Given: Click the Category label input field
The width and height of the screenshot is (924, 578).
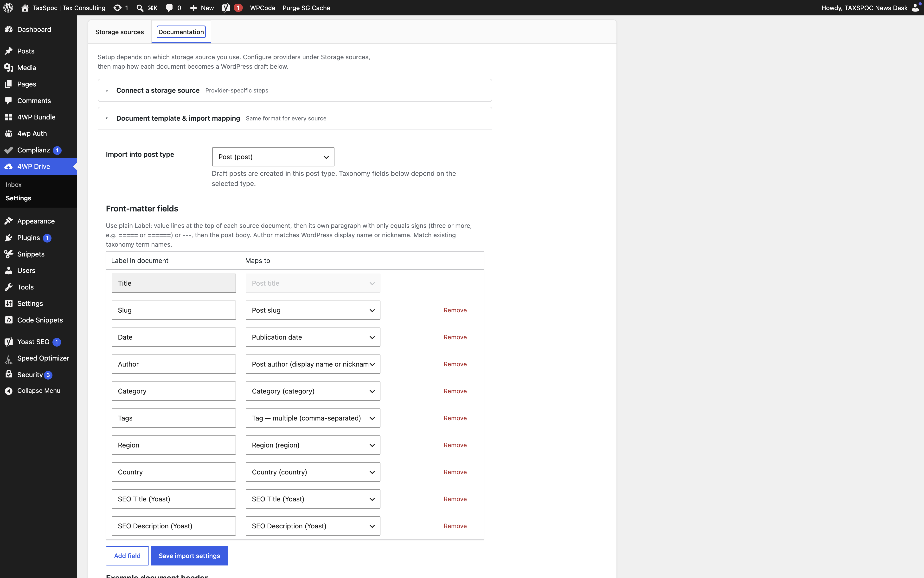Looking at the screenshot, I should [x=174, y=391].
